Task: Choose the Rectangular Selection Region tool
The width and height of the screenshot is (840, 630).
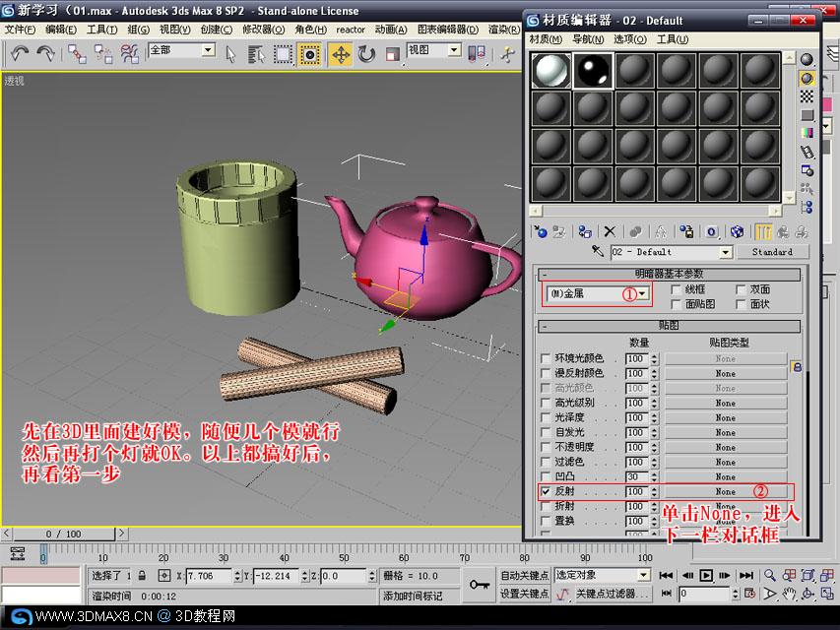Action: click(x=283, y=54)
